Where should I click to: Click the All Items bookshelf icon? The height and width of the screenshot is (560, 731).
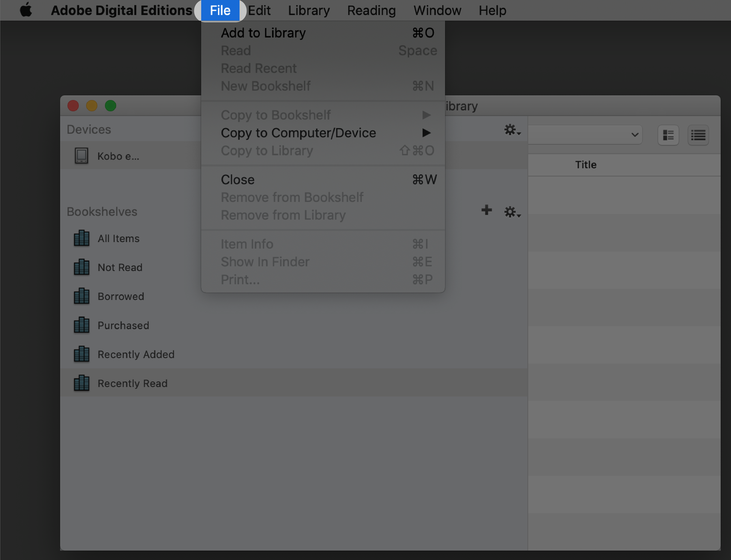click(82, 238)
